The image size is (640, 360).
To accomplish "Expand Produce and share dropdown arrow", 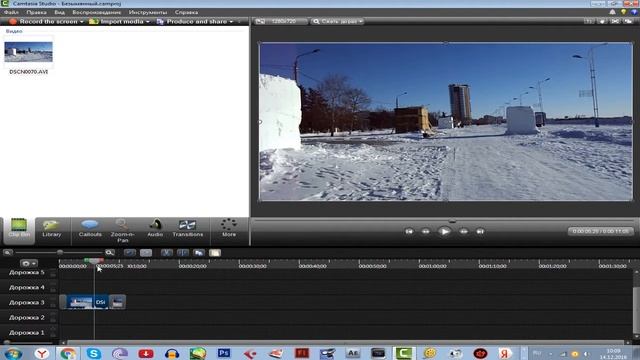I will [x=231, y=22].
